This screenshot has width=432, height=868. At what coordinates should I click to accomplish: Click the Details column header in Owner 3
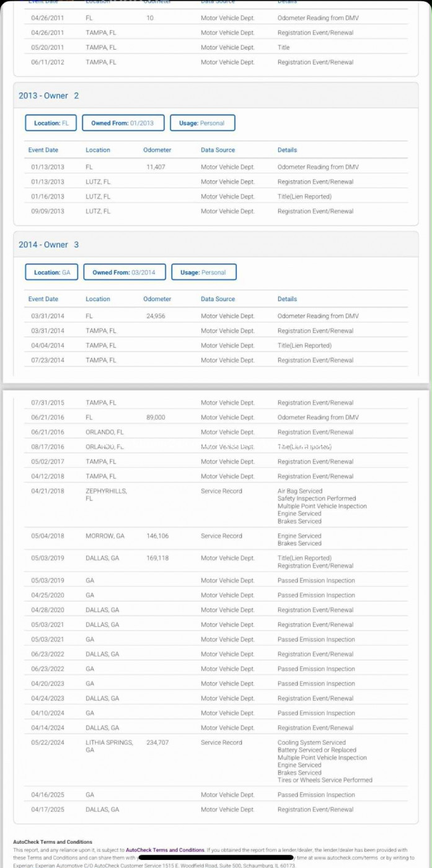point(287,299)
